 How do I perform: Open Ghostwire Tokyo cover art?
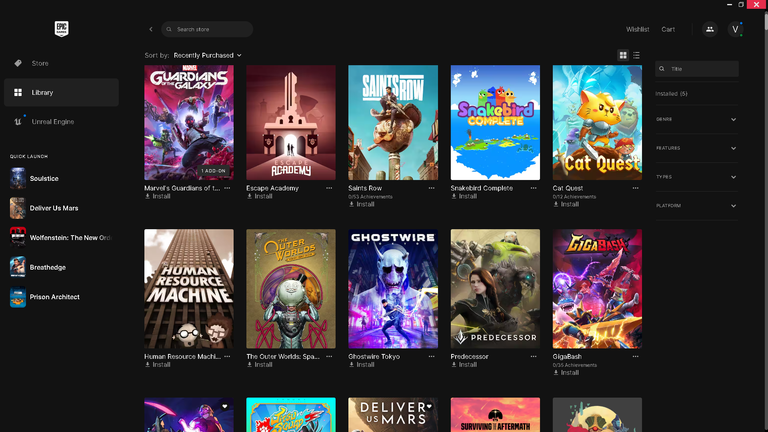393,289
